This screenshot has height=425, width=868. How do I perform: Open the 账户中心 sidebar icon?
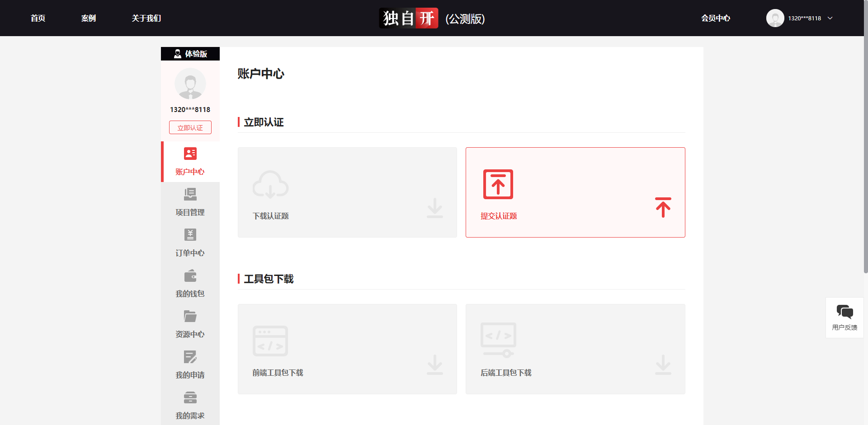[x=190, y=154]
